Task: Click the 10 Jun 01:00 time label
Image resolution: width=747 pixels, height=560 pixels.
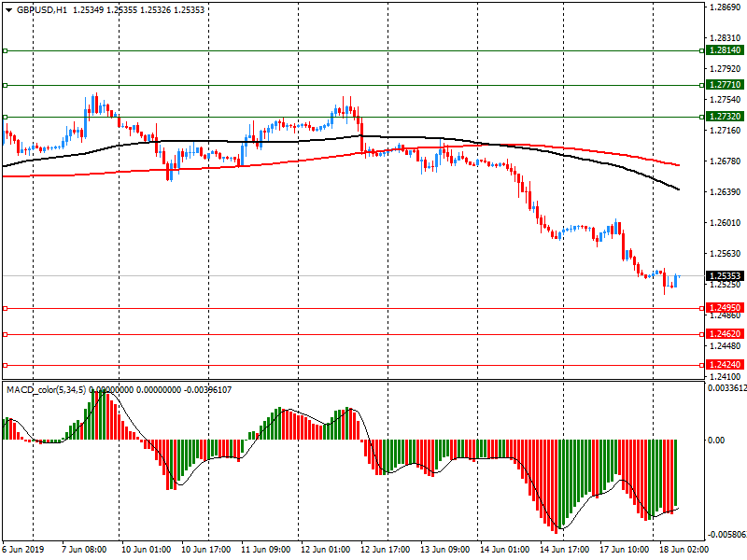Action: [147, 549]
